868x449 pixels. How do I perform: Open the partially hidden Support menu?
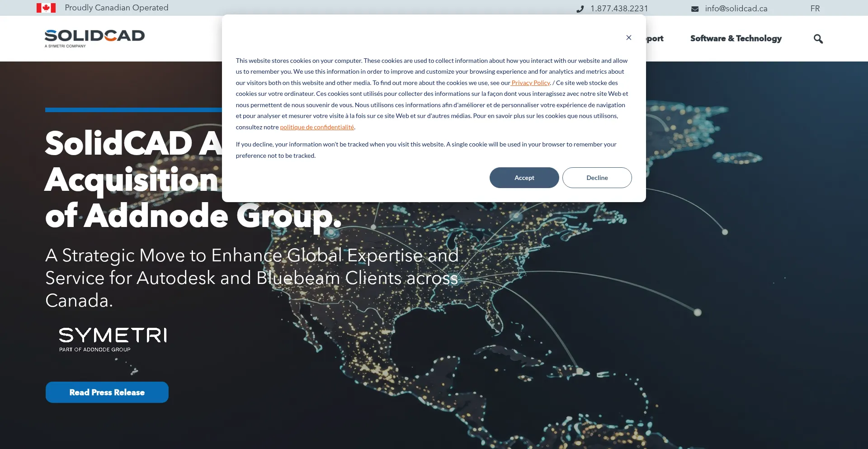655,38
